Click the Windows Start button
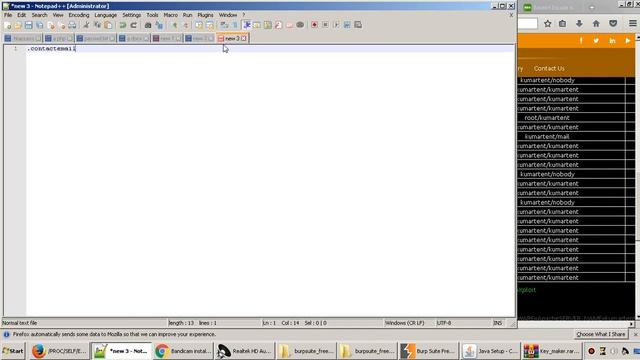Image resolution: width=640 pixels, height=360 pixels. click(13, 351)
